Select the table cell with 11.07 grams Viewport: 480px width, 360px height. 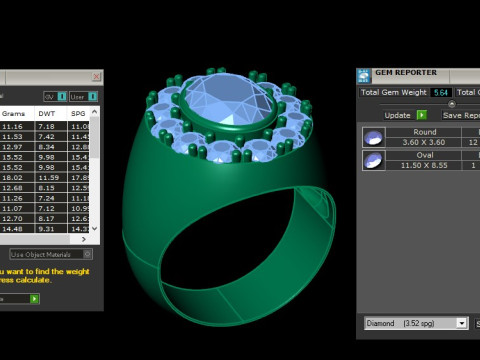[x=17, y=209]
